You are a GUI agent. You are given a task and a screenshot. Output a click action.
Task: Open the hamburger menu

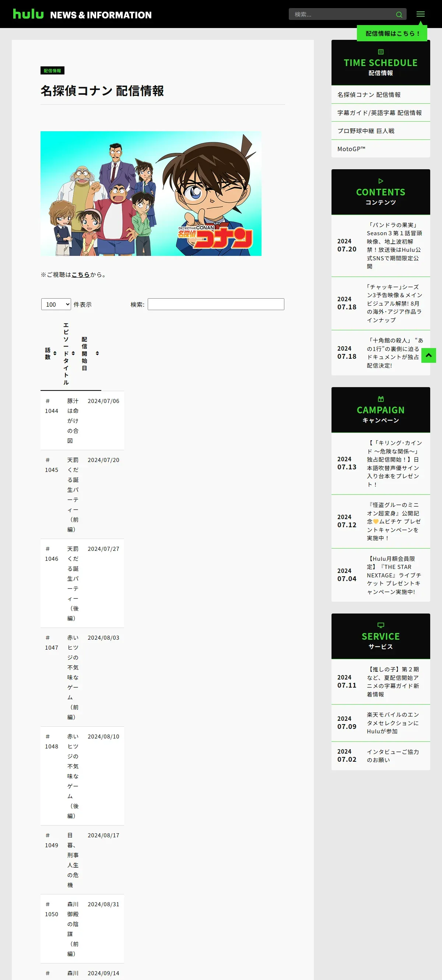[420, 14]
